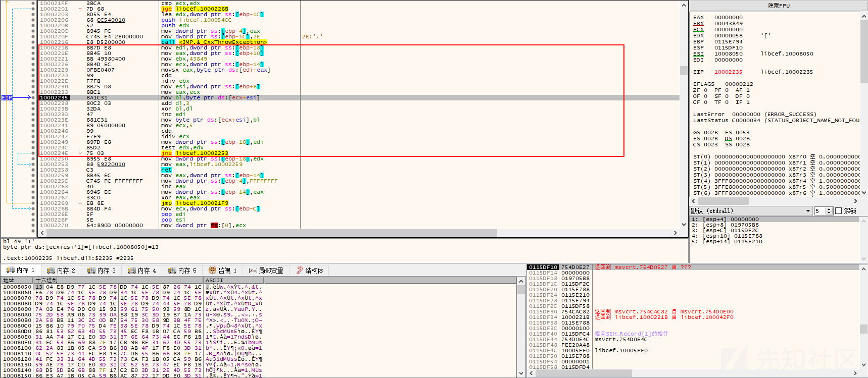Increase the argument count with the spinner up arrow
The height and width of the screenshot is (378, 868).
tap(829, 209)
